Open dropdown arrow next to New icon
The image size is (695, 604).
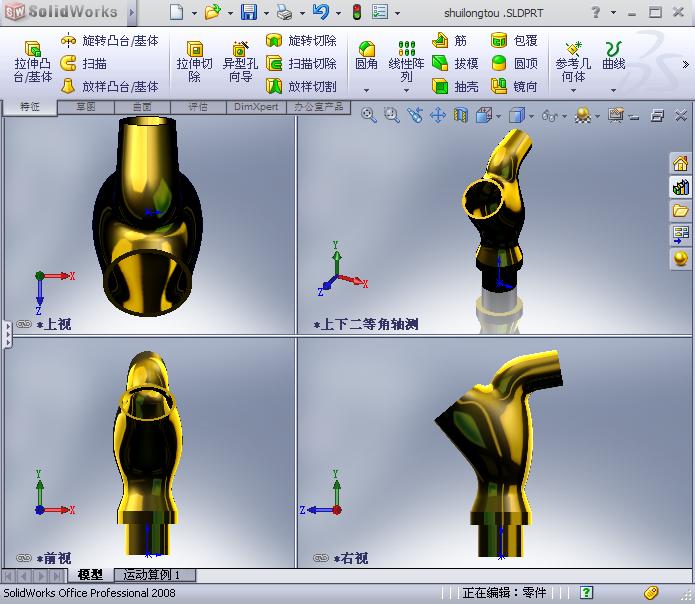point(194,14)
